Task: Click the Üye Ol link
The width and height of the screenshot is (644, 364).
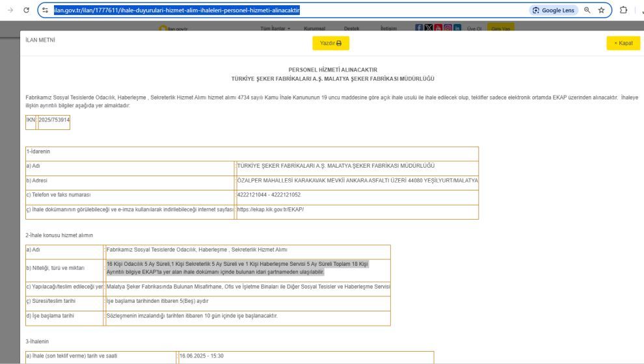Action: point(474,29)
